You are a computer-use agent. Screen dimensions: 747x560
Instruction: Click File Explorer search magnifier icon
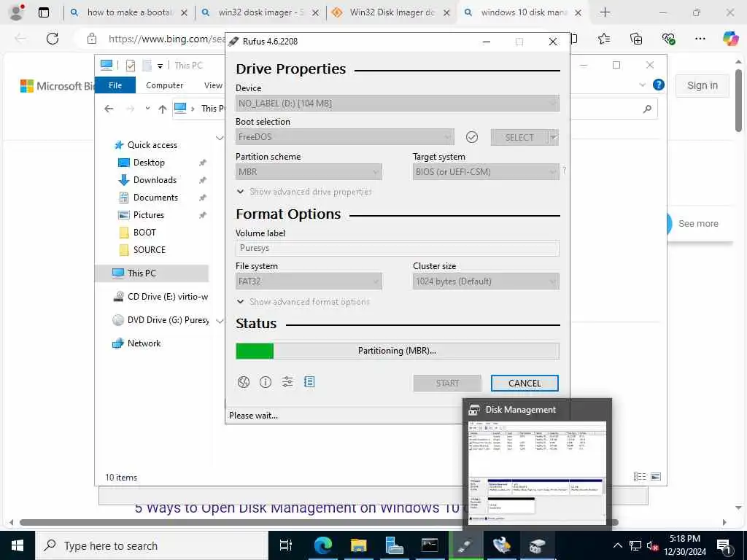(x=647, y=109)
